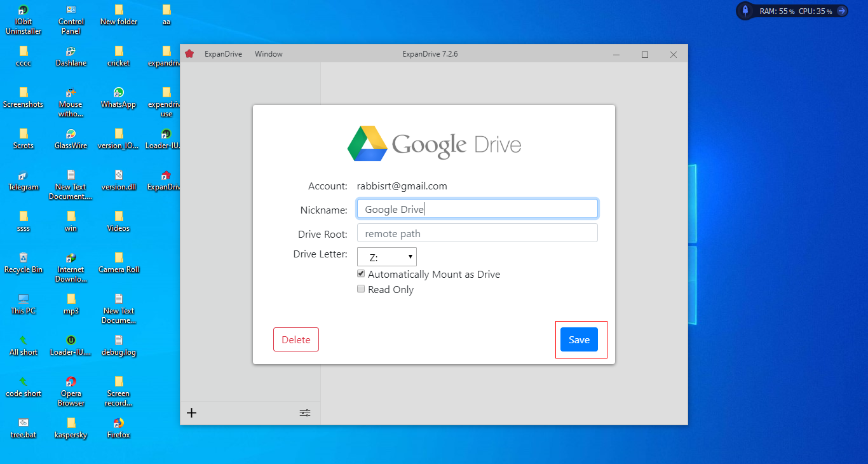Select the IObit Uninstaller desktop icon
Viewport: 868px width, 464px height.
tap(24, 10)
